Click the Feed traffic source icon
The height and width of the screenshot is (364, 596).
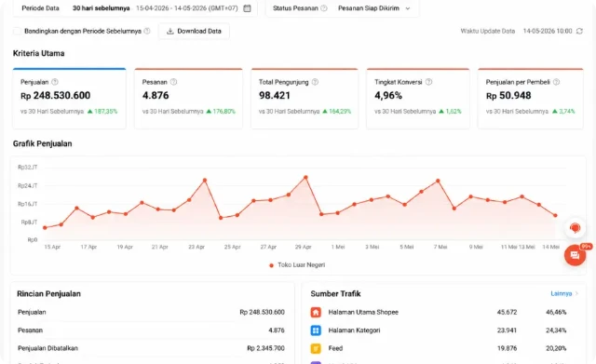click(316, 348)
